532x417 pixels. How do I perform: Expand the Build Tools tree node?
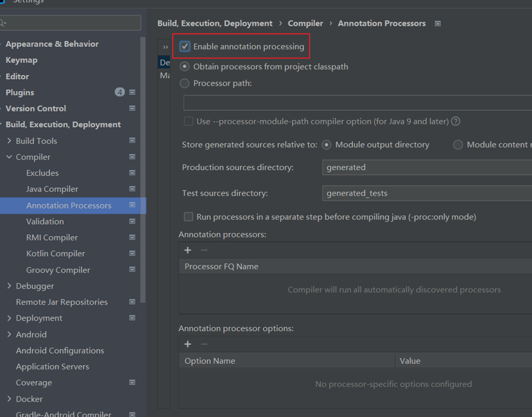[x=9, y=141]
